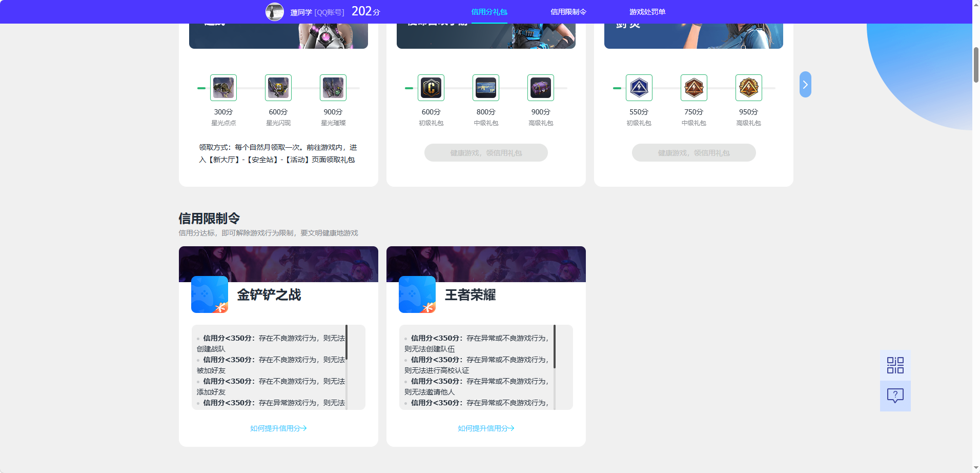
Task: Click the browser scrollbar up arrow
Action: coord(976,4)
